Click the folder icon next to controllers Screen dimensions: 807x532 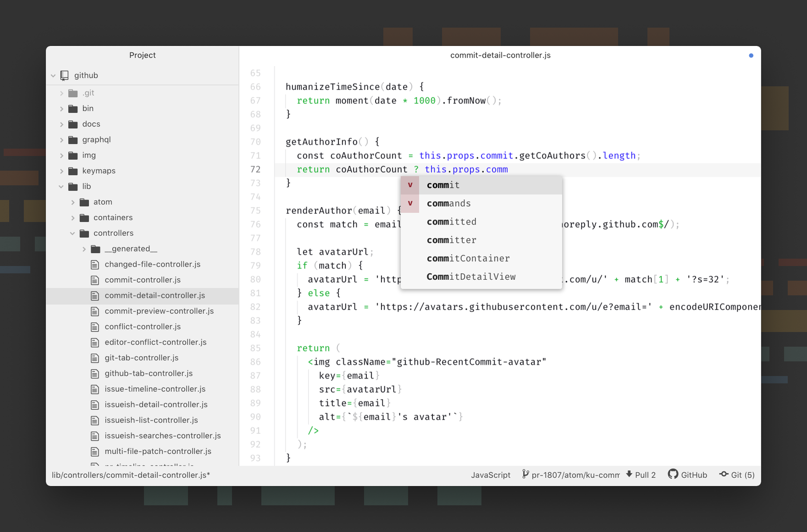tap(84, 233)
